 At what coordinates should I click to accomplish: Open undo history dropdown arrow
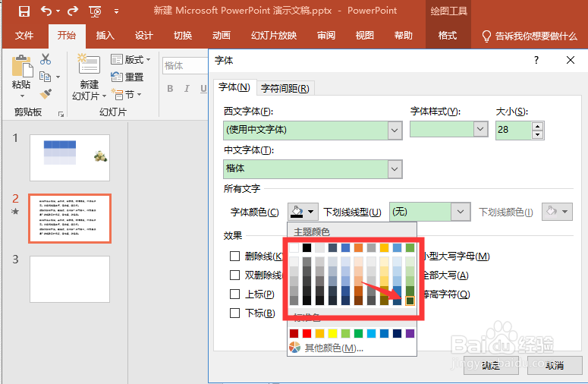58,11
